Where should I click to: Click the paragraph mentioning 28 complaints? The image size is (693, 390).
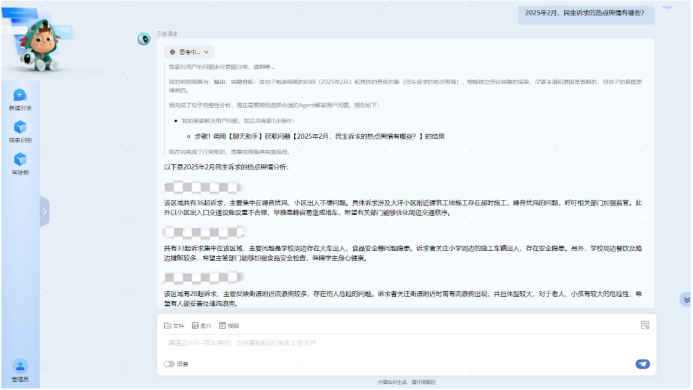(403, 299)
